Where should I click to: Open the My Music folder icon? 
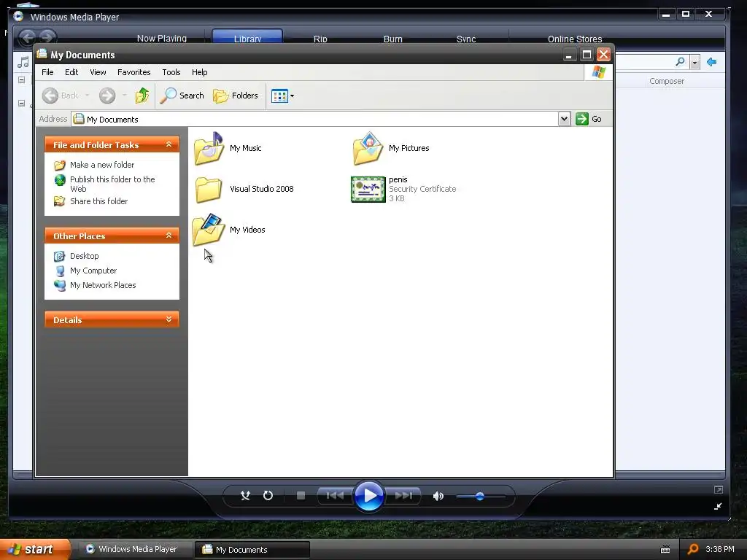point(209,149)
